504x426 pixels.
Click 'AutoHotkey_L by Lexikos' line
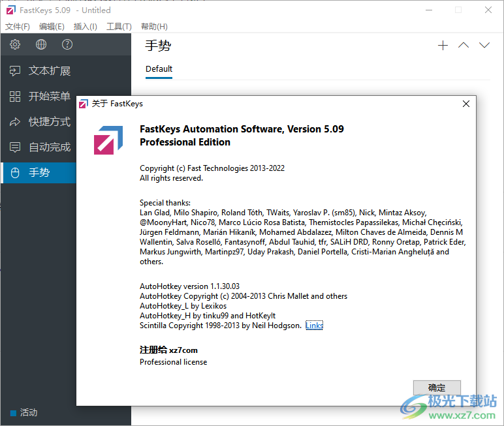pyautogui.click(x=183, y=306)
